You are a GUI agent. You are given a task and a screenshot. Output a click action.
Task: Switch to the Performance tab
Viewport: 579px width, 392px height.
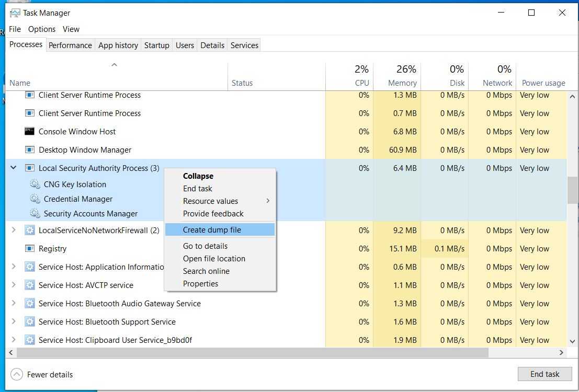(70, 45)
